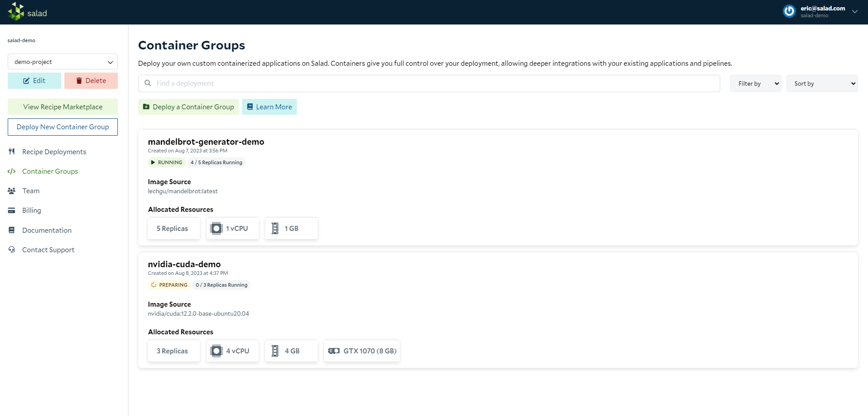Open the Filter by dropdown
868x416 pixels.
[x=756, y=83]
